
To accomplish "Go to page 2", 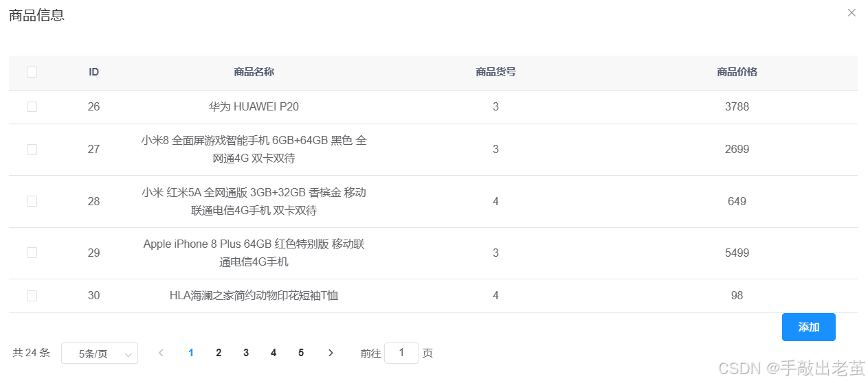I will coord(219,353).
